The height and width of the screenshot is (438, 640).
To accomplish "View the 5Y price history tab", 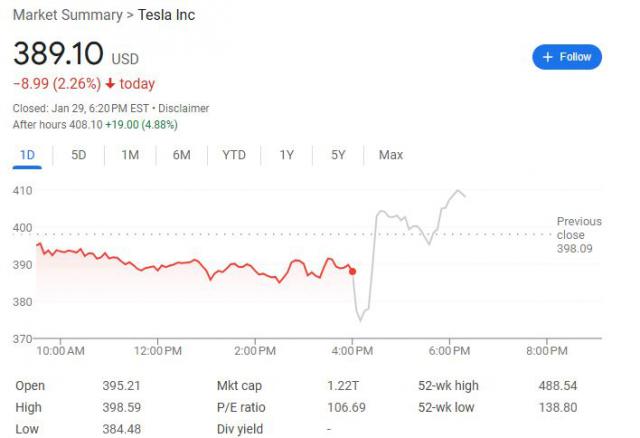I will 338,155.
